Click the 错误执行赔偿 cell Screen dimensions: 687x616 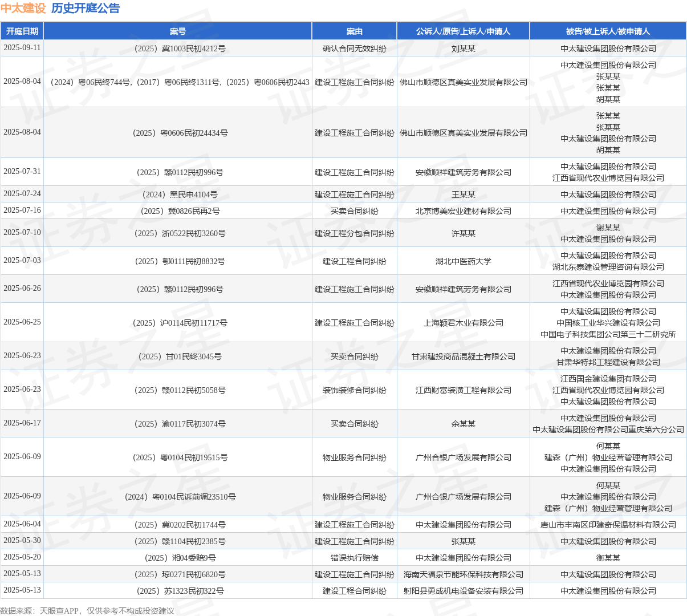355,558
